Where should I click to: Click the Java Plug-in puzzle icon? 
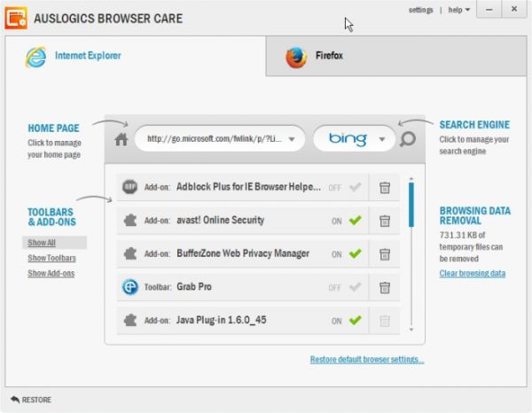click(x=130, y=320)
